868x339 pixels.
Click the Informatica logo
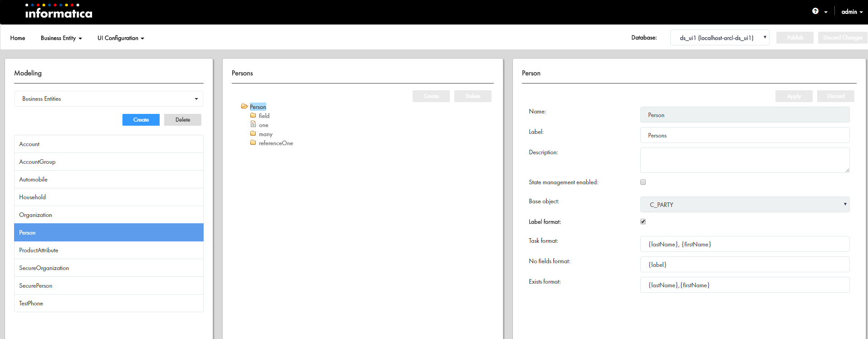(x=59, y=12)
